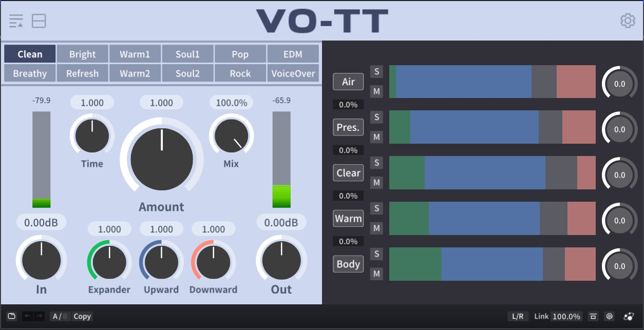The height and width of the screenshot is (330, 644).
Task: Click the split panel layout icon
Action: click(39, 21)
